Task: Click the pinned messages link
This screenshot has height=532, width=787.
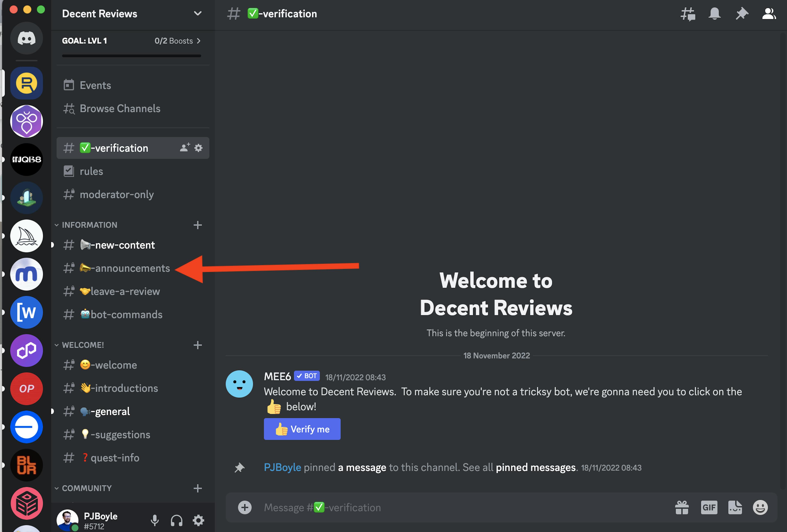Action: [535, 467]
